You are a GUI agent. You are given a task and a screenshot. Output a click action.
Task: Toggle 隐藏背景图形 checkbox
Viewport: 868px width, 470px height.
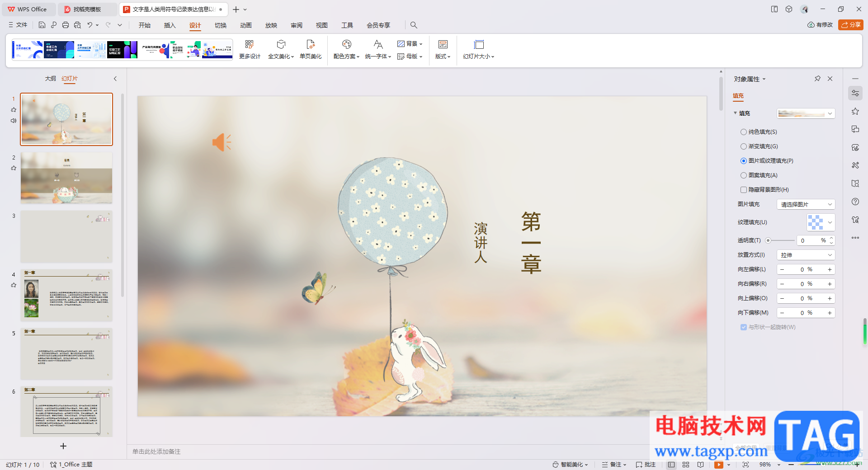[x=744, y=190]
